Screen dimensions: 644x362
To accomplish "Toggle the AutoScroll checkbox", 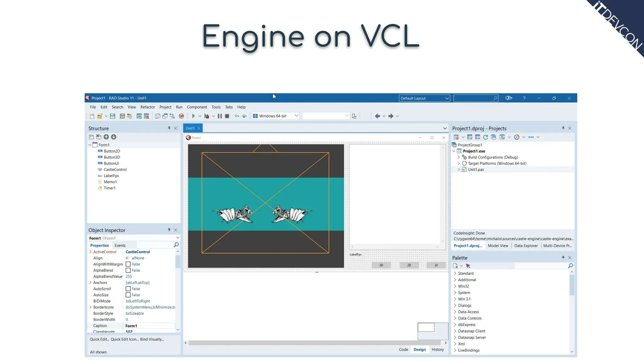I will point(128,289).
